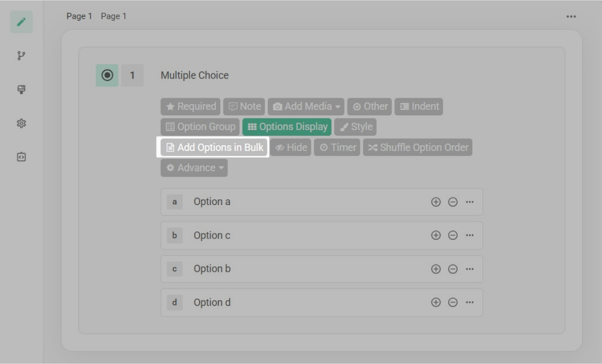The height and width of the screenshot is (364, 602).
Task: Enable Shuffle Option Order for the question
Action: coord(417,147)
